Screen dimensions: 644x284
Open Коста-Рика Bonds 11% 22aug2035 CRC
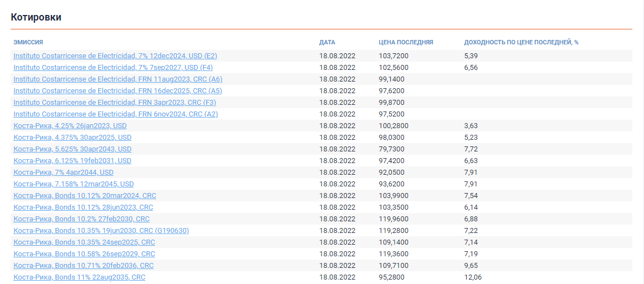[x=79, y=277]
